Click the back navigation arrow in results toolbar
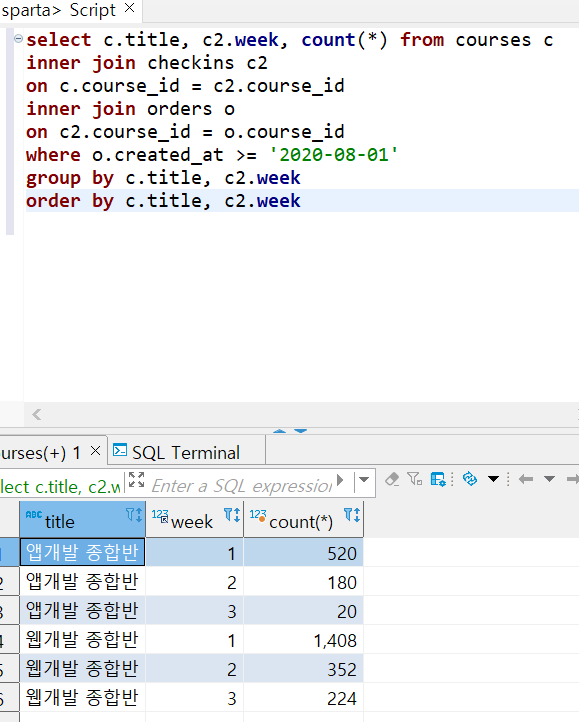Viewport: 579px width, 722px height. pos(526,479)
